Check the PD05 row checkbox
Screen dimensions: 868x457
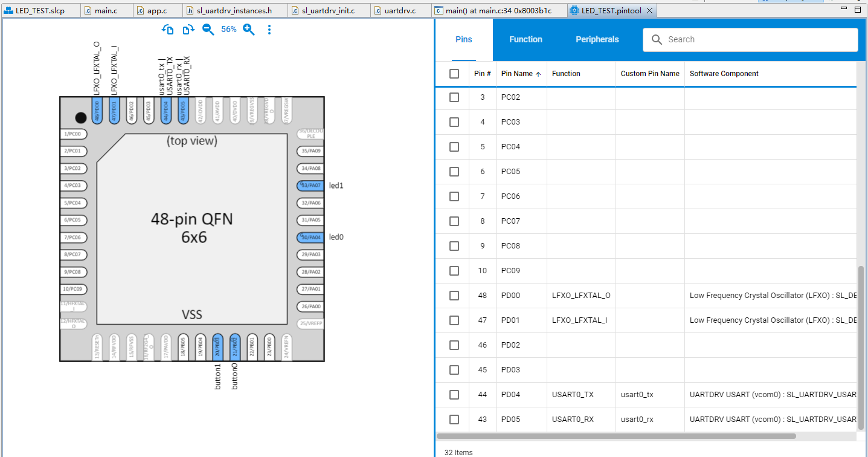(454, 420)
